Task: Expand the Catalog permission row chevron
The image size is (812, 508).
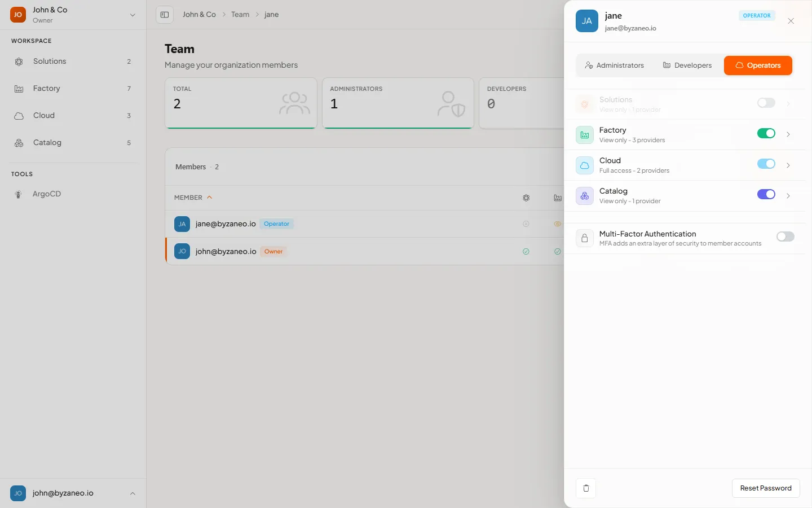Action: click(788, 195)
